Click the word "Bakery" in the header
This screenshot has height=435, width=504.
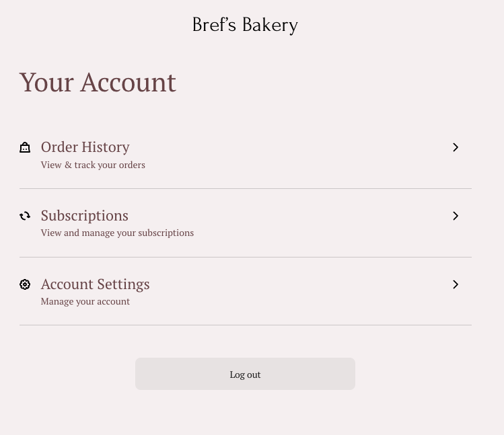[x=270, y=26]
